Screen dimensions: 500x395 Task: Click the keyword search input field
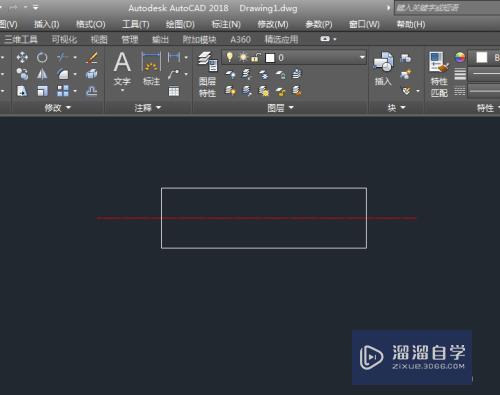[447, 8]
